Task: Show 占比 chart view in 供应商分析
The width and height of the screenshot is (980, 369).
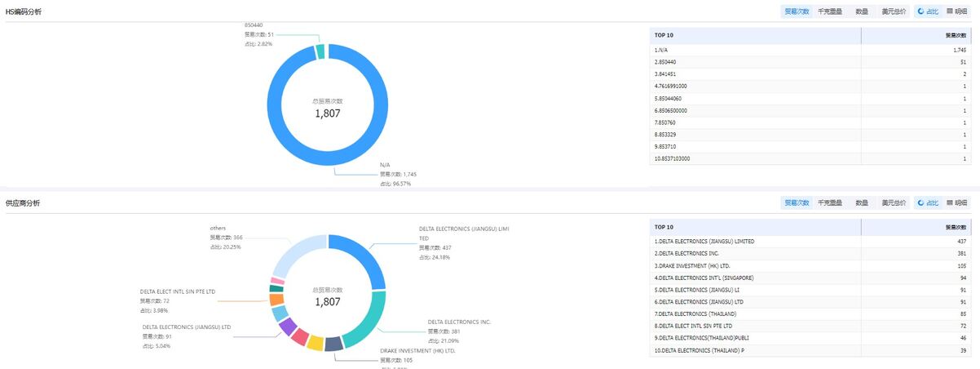Action: [x=927, y=202]
